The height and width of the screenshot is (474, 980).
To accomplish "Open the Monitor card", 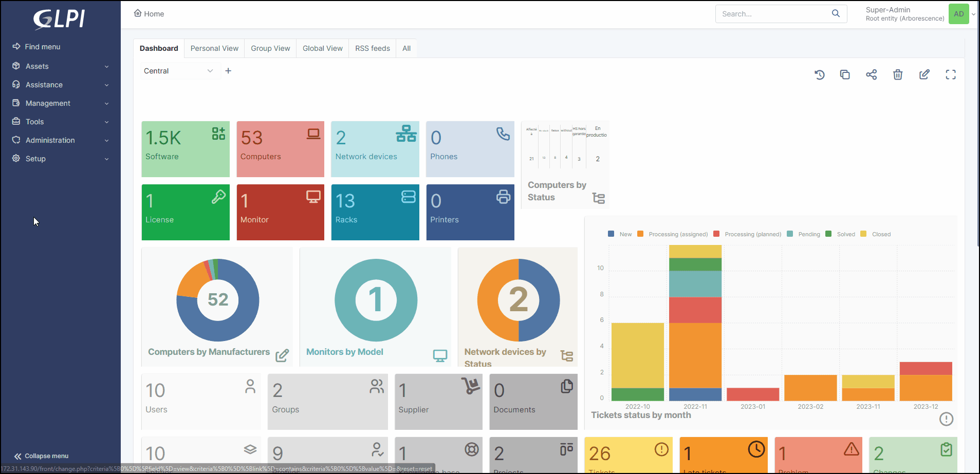I will click(281, 212).
